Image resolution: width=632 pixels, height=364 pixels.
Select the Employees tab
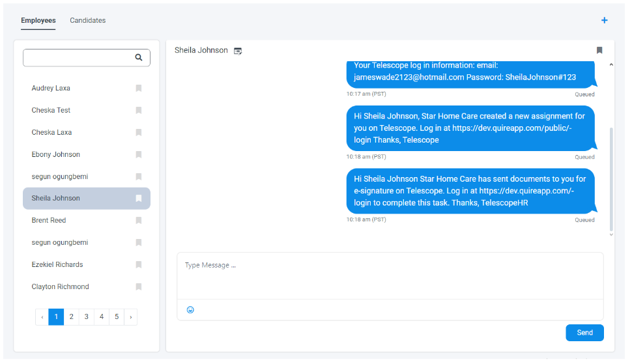coord(38,20)
